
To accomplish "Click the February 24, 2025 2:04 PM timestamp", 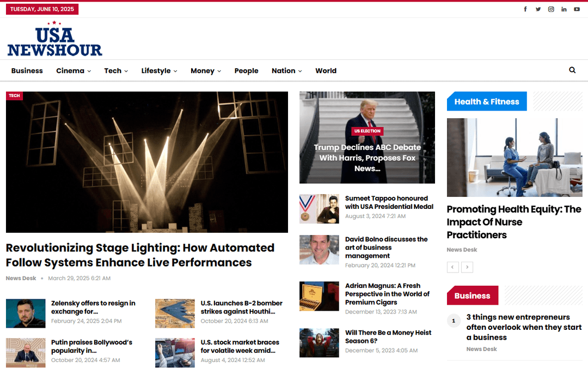I will [x=86, y=321].
